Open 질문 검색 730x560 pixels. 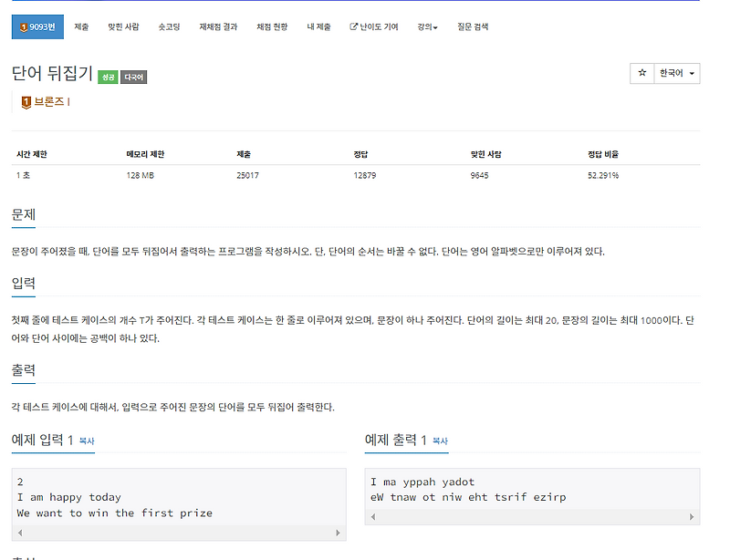click(x=471, y=26)
